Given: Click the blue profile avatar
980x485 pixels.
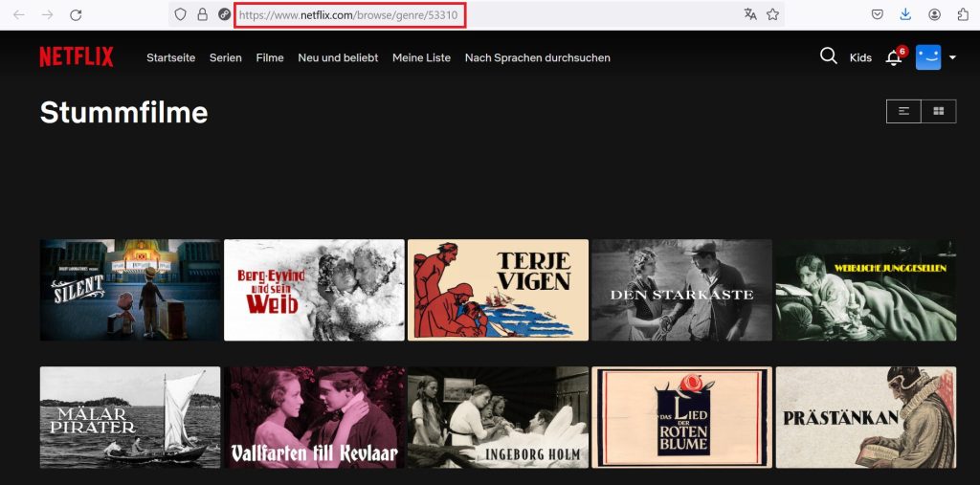Looking at the screenshot, I should pyautogui.click(x=928, y=57).
